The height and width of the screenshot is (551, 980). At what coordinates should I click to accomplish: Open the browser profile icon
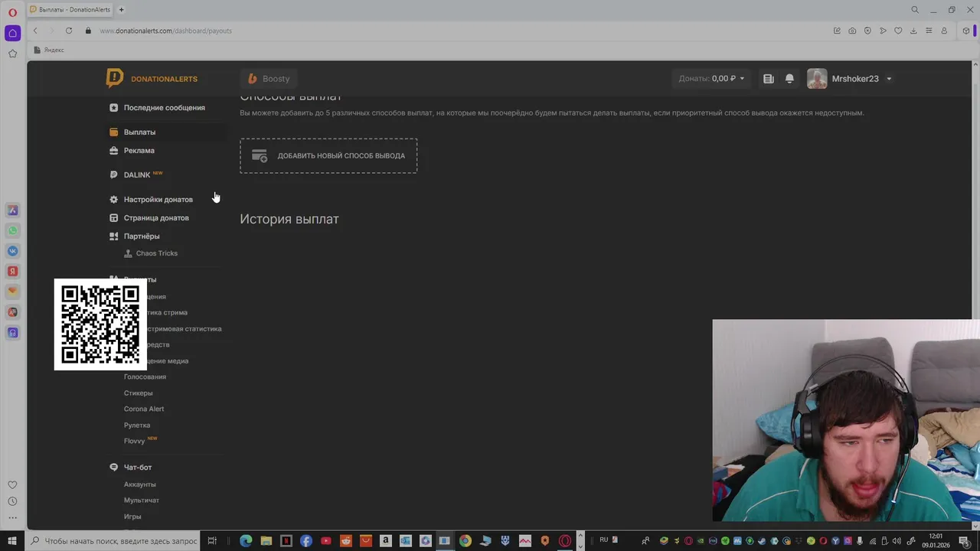coord(944,31)
